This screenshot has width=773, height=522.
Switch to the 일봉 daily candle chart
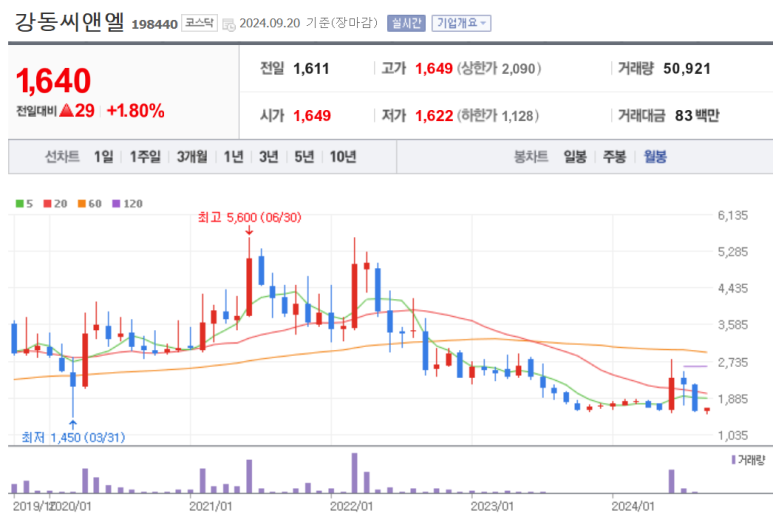pos(575,157)
